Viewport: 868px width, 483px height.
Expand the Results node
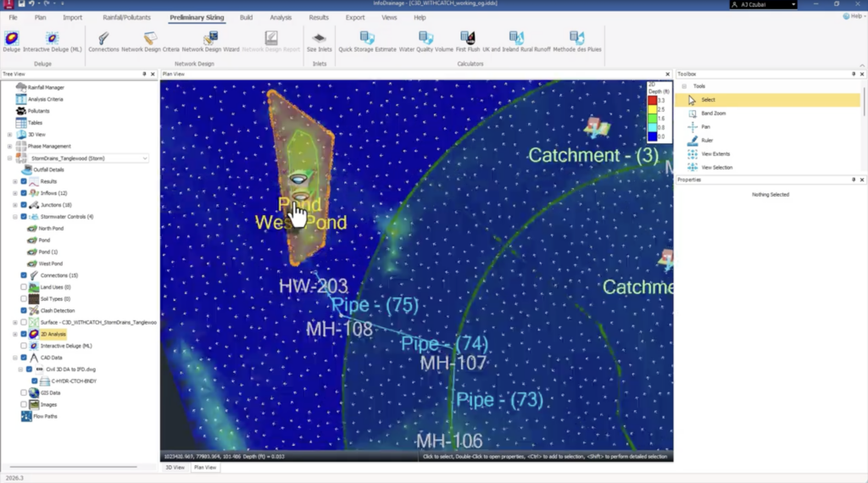pos(15,181)
